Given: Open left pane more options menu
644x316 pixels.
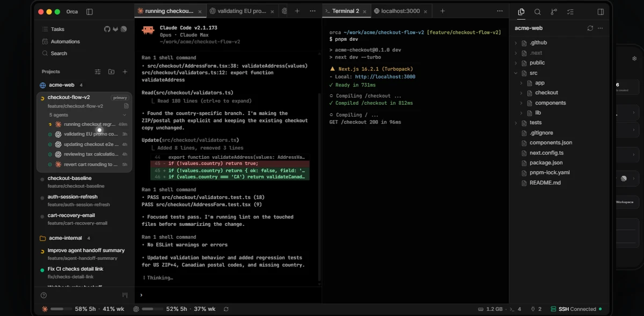Looking at the screenshot, I should click(x=313, y=11).
